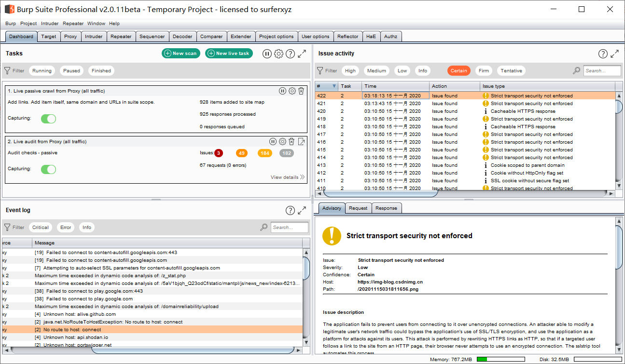This screenshot has height=364, width=625.
Task: Open the HaE extension tab
Action: click(371, 36)
